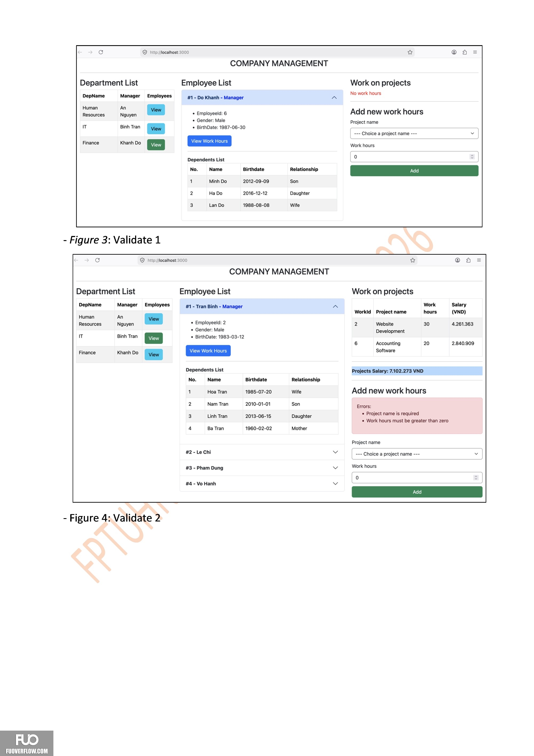View IT department employees in Figure 4

point(154,339)
